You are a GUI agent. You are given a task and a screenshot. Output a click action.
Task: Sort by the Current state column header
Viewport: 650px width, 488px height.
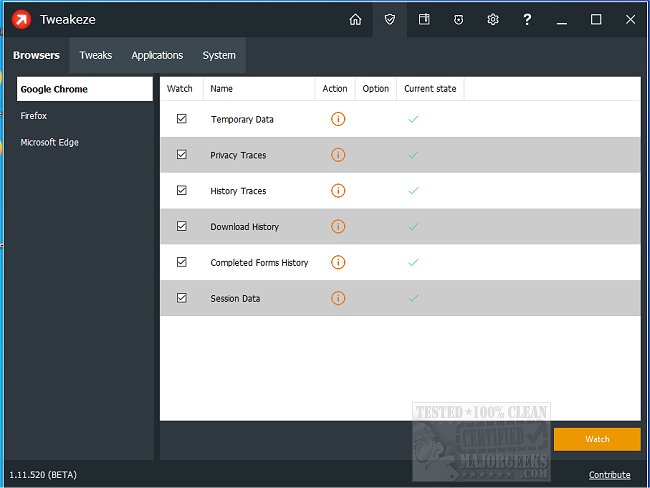(430, 89)
